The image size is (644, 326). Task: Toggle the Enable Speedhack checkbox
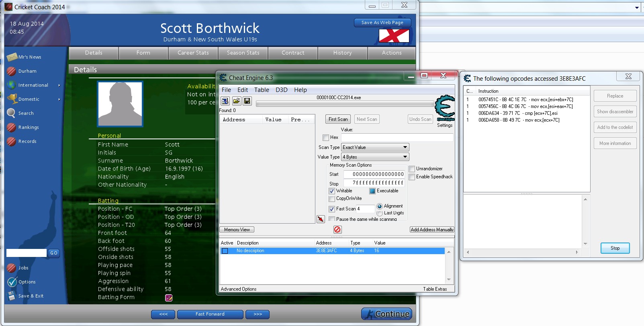click(x=412, y=177)
